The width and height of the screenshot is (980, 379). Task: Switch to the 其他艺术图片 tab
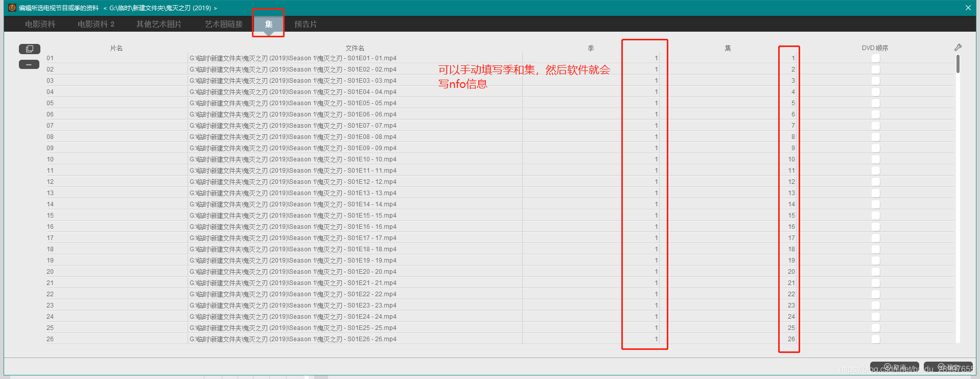[159, 24]
